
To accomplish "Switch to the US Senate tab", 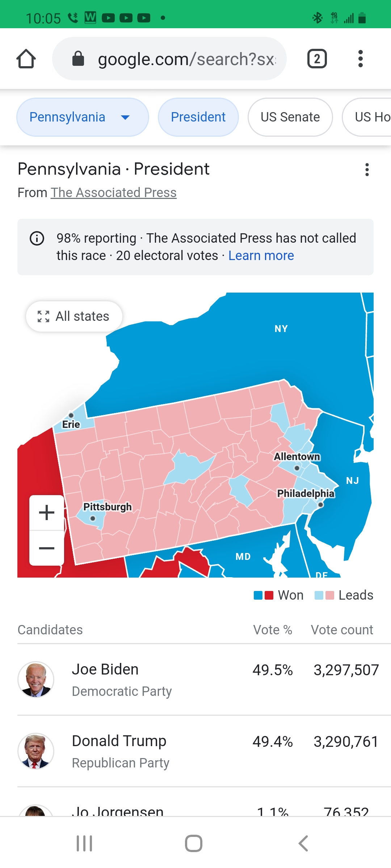I will pos(290,117).
